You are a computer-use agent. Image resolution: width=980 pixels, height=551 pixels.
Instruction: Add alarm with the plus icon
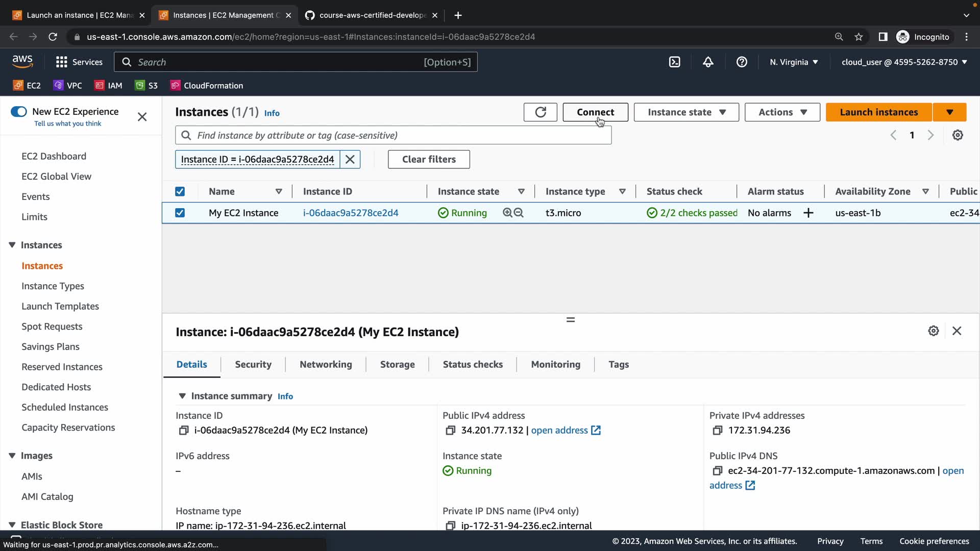[x=808, y=213]
